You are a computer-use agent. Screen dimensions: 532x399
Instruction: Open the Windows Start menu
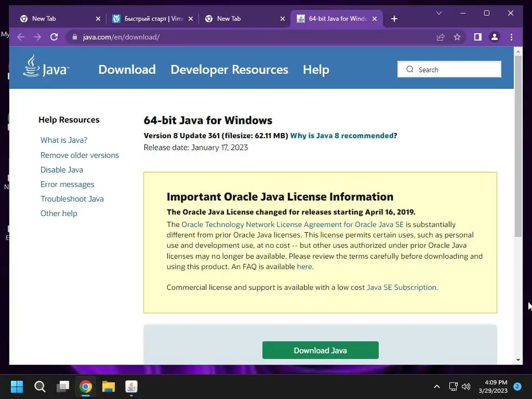pos(17,387)
